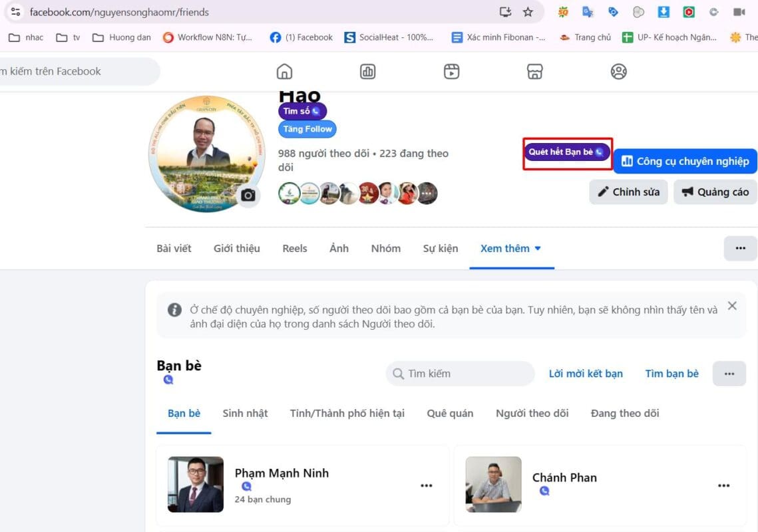
Task: Click info icon in banner
Action: [x=174, y=310]
